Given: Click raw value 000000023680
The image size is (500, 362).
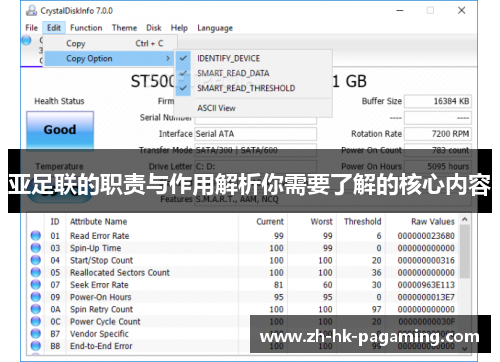Looking at the screenshot, I should point(426,236).
